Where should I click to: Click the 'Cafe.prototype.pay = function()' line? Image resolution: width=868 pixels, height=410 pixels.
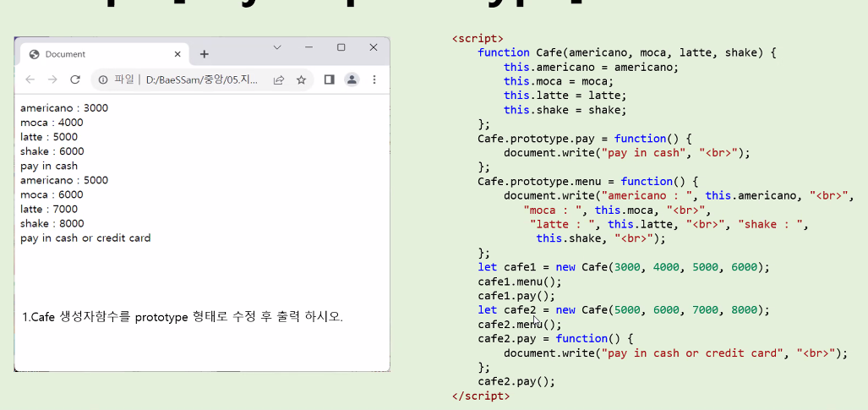click(585, 139)
